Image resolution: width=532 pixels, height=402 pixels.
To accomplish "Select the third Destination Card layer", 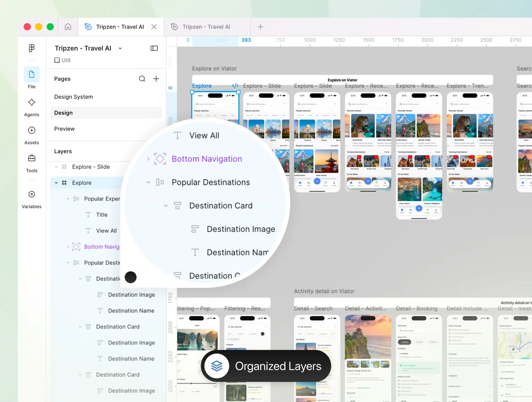I will [118, 375].
